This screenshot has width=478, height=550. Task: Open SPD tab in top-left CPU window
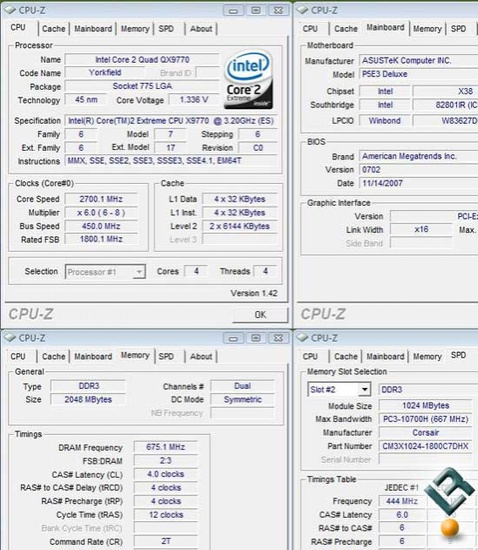click(166, 29)
